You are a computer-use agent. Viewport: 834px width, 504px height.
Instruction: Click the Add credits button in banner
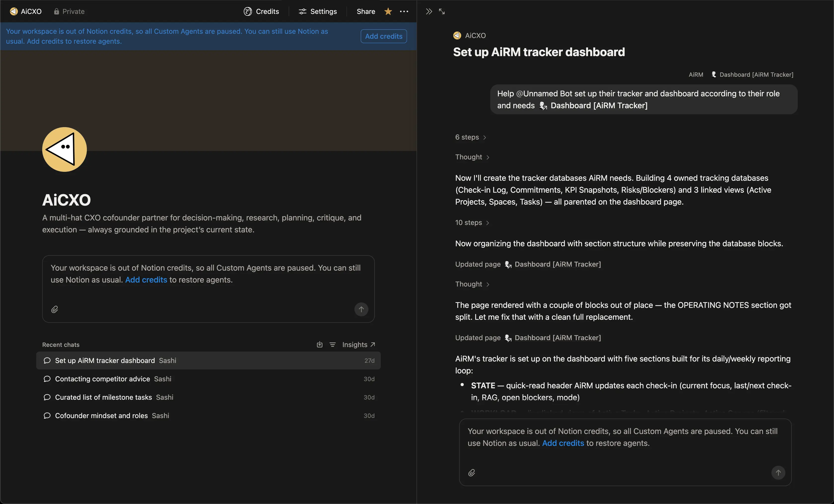(383, 36)
